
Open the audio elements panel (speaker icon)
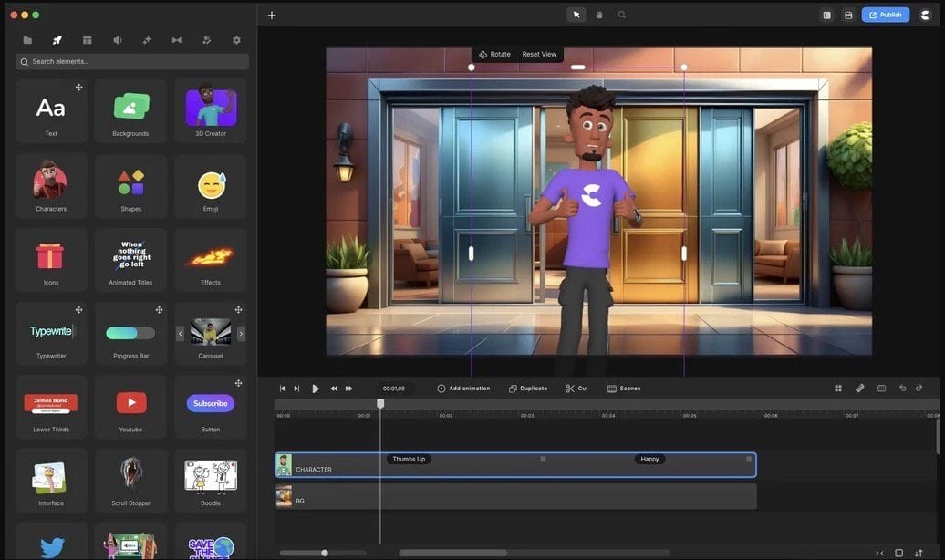(117, 40)
